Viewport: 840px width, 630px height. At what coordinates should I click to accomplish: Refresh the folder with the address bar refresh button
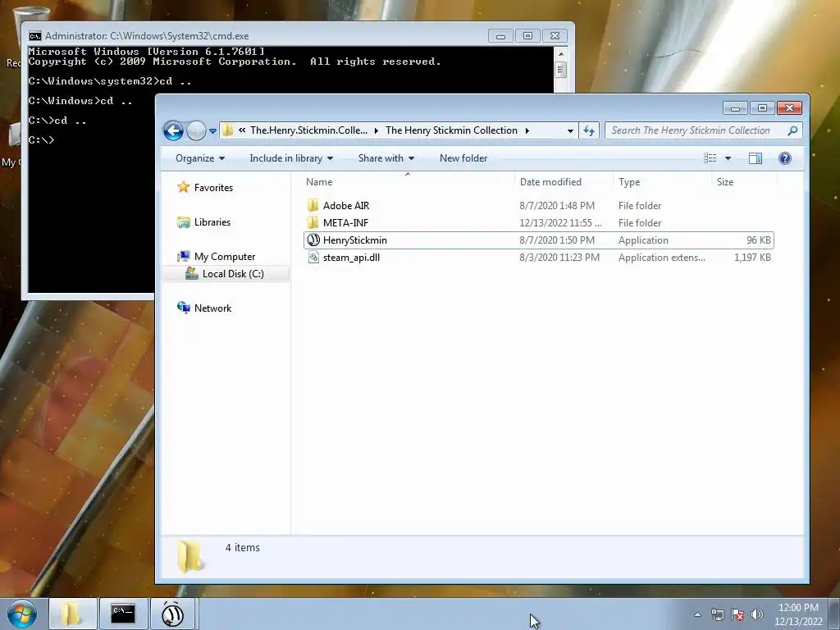pyautogui.click(x=589, y=130)
